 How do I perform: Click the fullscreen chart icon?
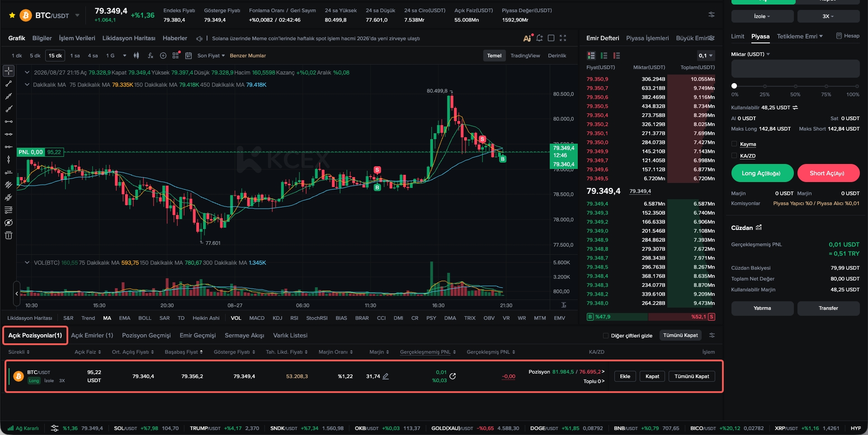point(563,38)
